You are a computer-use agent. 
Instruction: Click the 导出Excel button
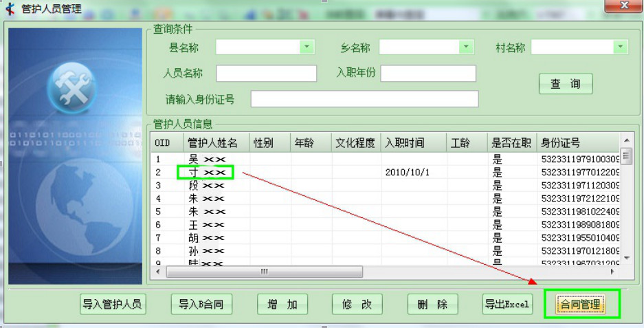point(507,304)
